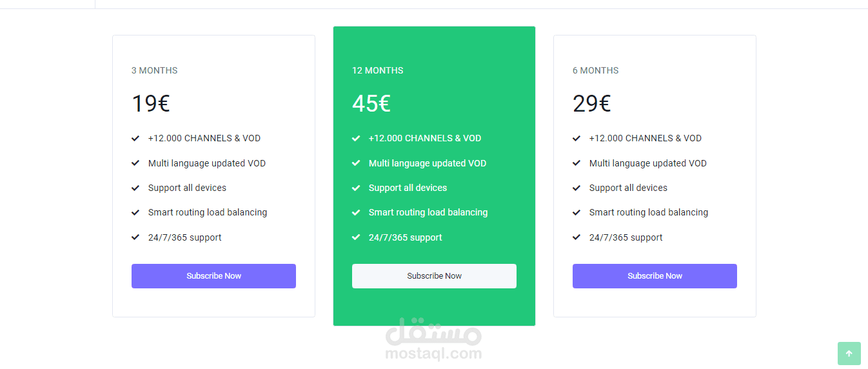The height and width of the screenshot is (369, 868).
Task: Click Subscribe Now in 6 Months plan
Action: (x=655, y=276)
